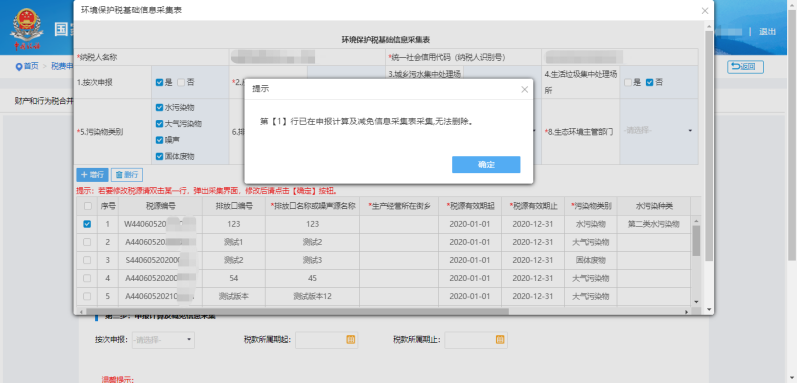
Task: Click the 排放口编号 column header
Action: 234,206
